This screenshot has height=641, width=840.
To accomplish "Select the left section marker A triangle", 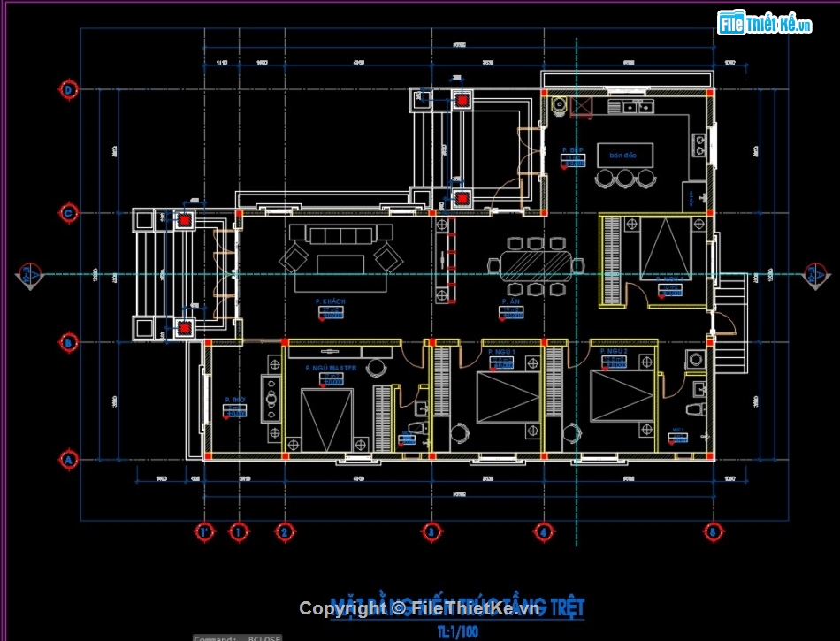I will 28,276.
